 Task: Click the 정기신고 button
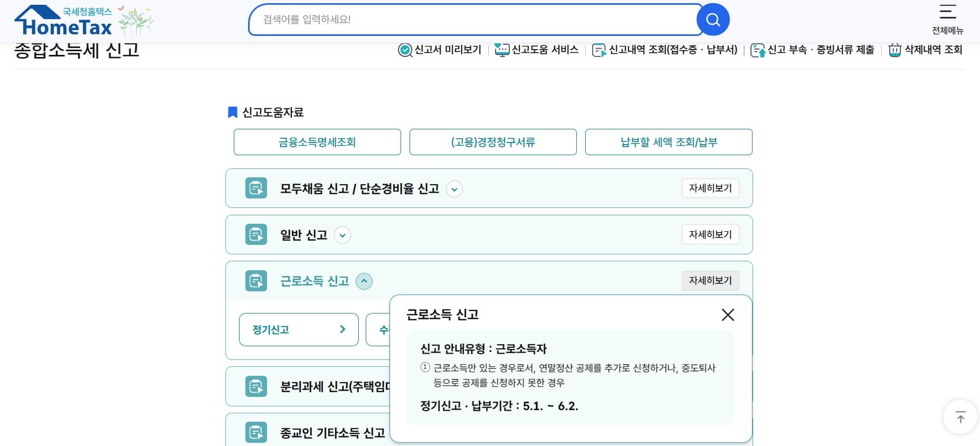[299, 329]
